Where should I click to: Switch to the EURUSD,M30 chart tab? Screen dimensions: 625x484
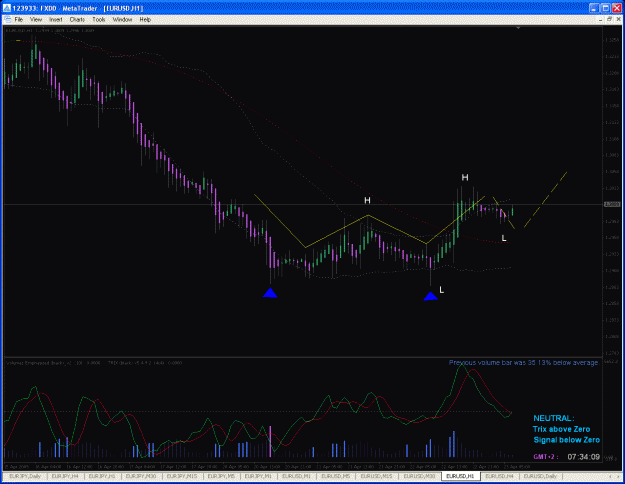pyautogui.click(x=419, y=476)
